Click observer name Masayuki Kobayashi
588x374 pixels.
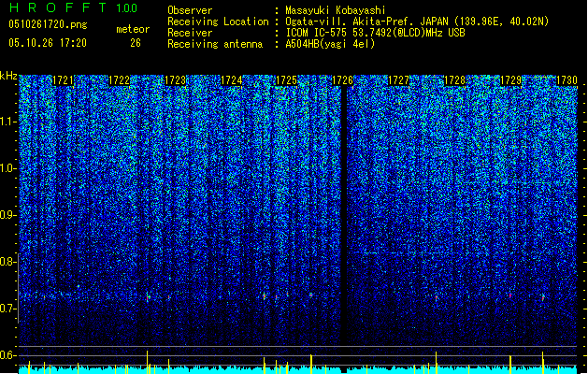point(336,10)
